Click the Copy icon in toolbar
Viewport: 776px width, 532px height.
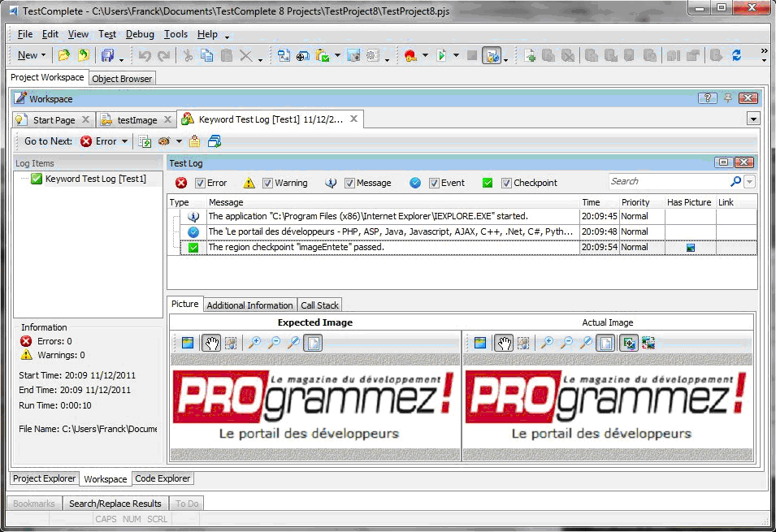point(207,55)
